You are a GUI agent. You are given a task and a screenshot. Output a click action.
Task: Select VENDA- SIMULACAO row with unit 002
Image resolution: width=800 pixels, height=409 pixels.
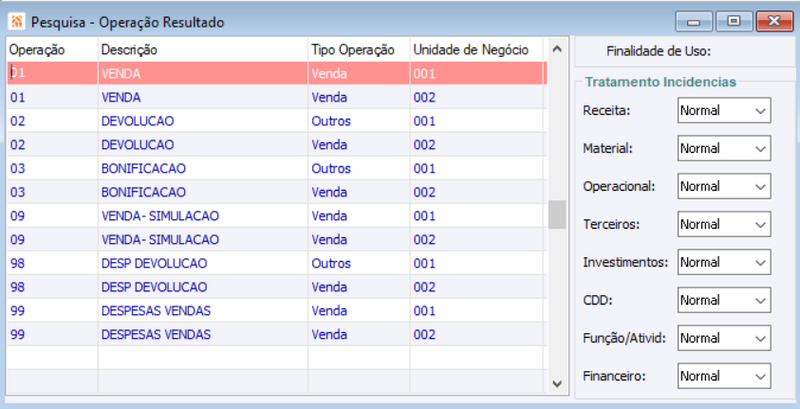click(x=277, y=240)
